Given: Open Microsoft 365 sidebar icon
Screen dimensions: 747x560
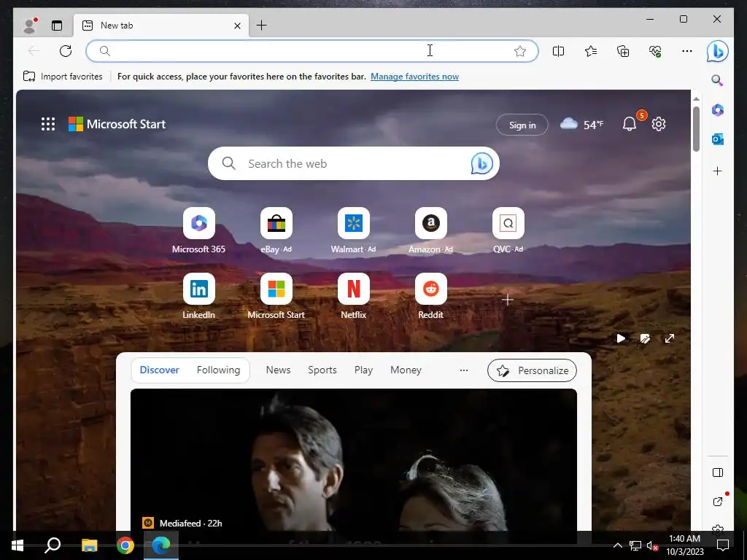Looking at the screenshot, I should pyautogui.click(x=718, y=110).
